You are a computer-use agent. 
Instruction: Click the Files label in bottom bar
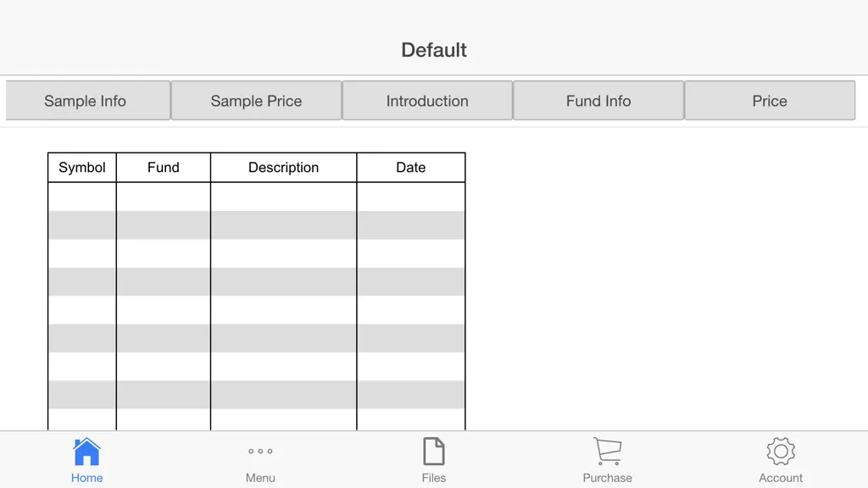(433, 478)
